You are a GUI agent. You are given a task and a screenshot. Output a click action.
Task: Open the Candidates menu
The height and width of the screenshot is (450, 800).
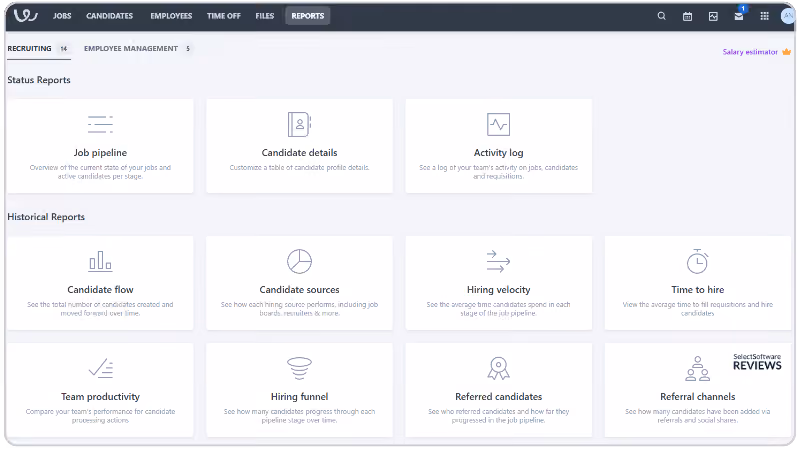(109, 16)
